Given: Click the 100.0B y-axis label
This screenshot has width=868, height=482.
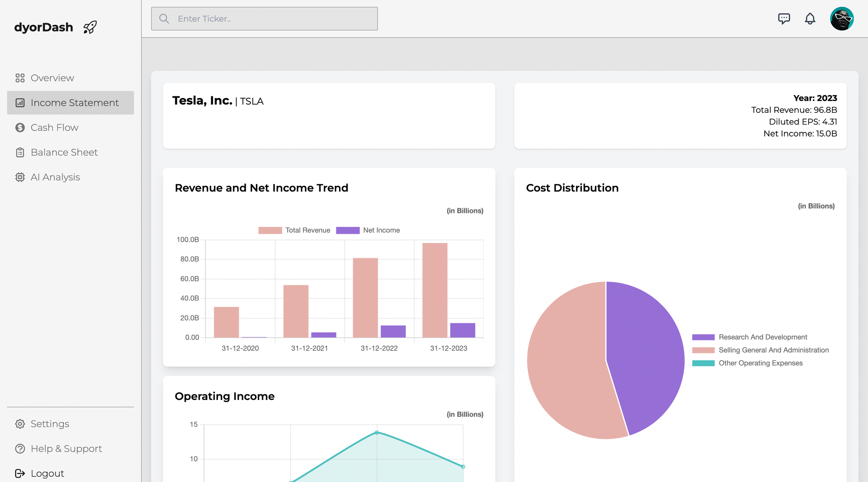Looking at the screenshot, I should [187, 240].
